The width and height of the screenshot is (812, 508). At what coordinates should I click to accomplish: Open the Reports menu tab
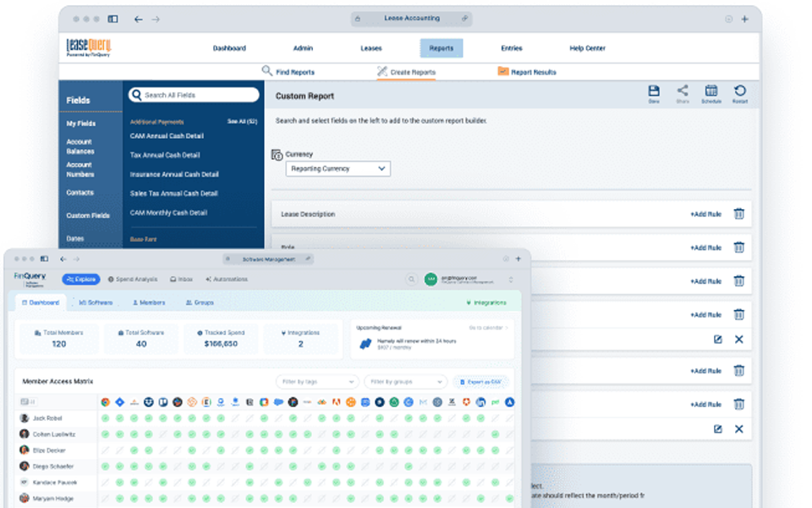441,48
